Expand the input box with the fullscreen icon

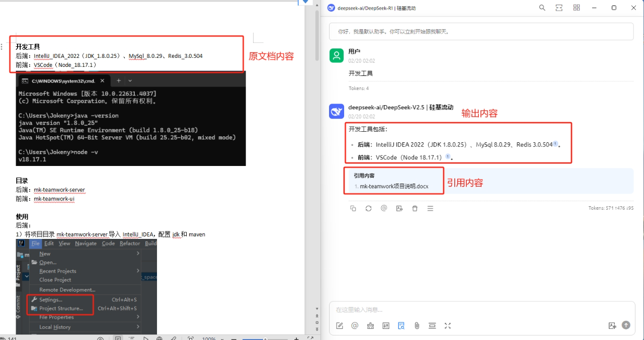pyautogui.click(x=448, y=325)
